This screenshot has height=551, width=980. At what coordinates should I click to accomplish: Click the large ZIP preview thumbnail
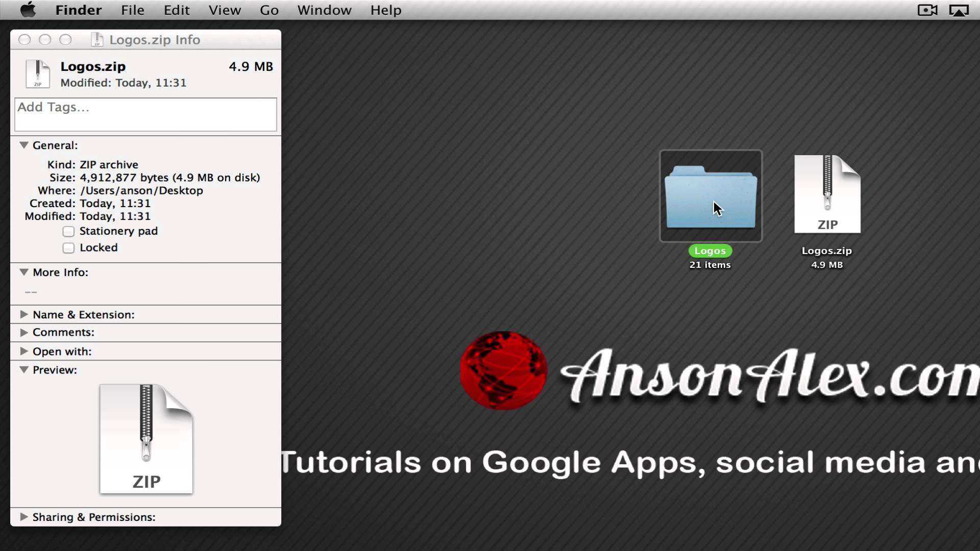146,439
